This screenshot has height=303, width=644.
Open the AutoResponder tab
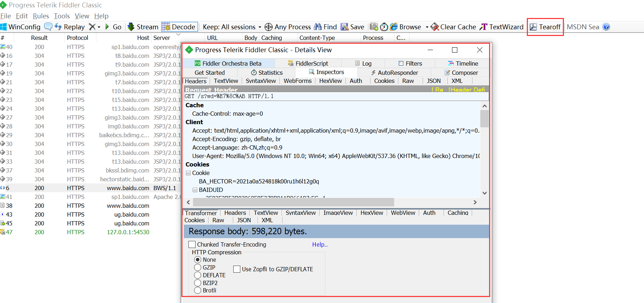point(394,73)
